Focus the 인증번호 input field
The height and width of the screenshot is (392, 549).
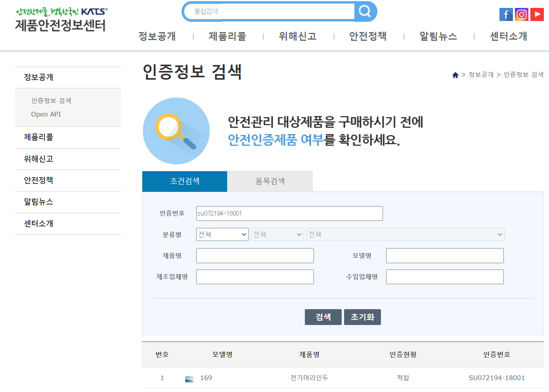coord(289,213)
